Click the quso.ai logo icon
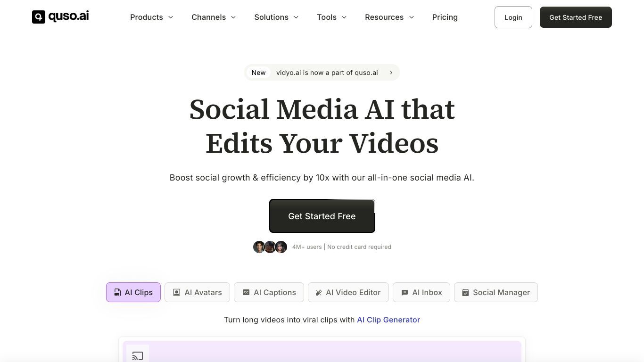Image resolution: width=644 pixels, height=362 pixels. coord(39,17)
